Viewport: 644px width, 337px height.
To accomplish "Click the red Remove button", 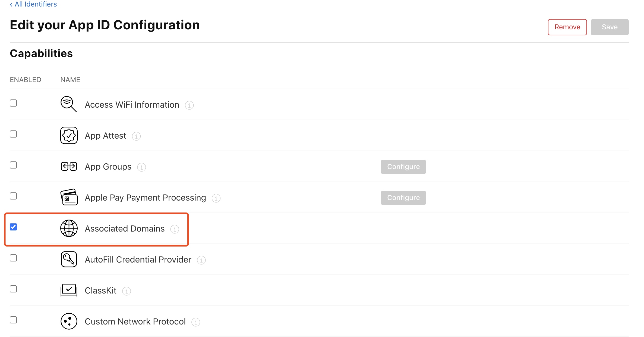I will pos(567,27).
